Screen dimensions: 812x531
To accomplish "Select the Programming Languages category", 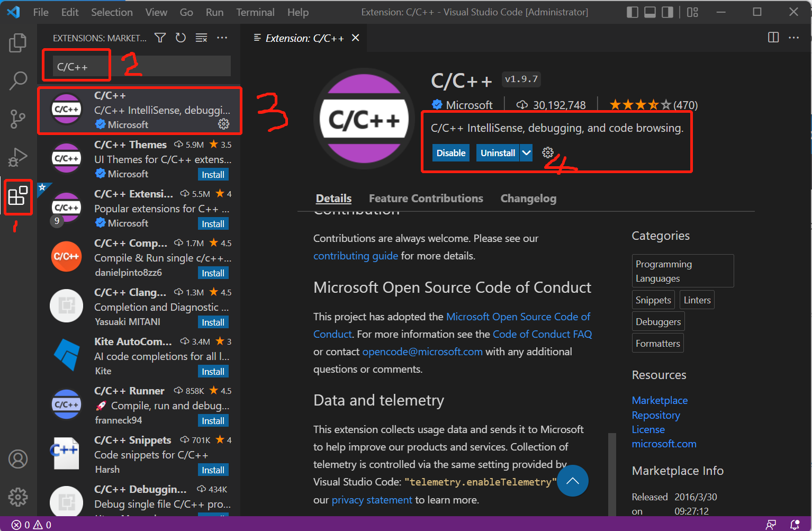I will tap(683, 271).
